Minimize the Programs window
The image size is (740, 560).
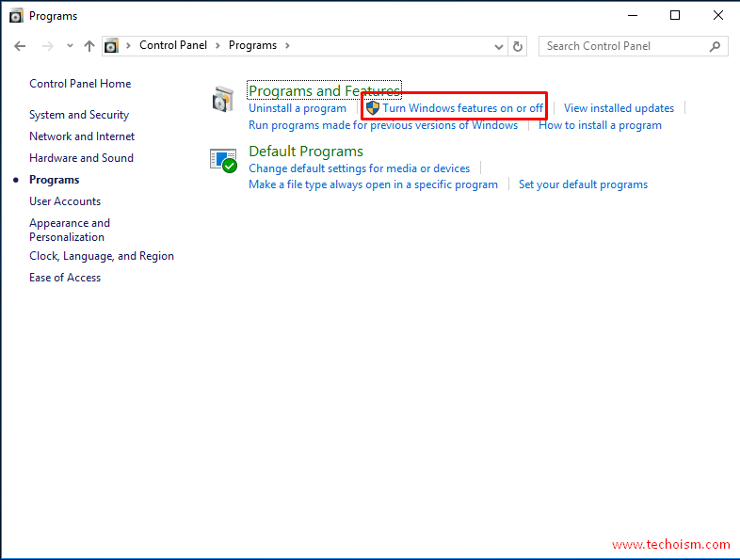coord(633,16)
